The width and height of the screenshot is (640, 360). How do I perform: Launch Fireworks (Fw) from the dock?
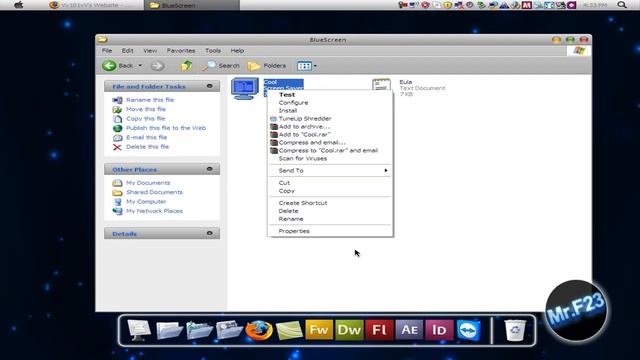318,330
